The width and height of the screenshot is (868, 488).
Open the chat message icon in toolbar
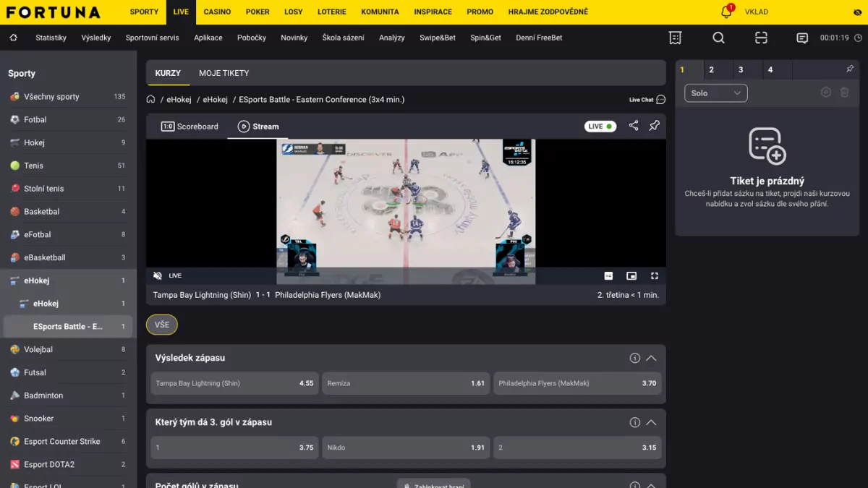pos(802,38)
